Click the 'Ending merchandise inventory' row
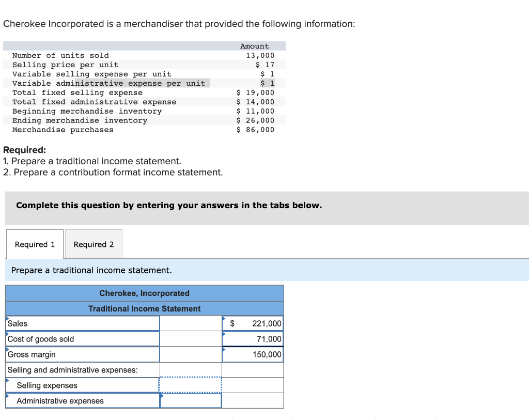529x420 pixels. (x=145, y=120)
